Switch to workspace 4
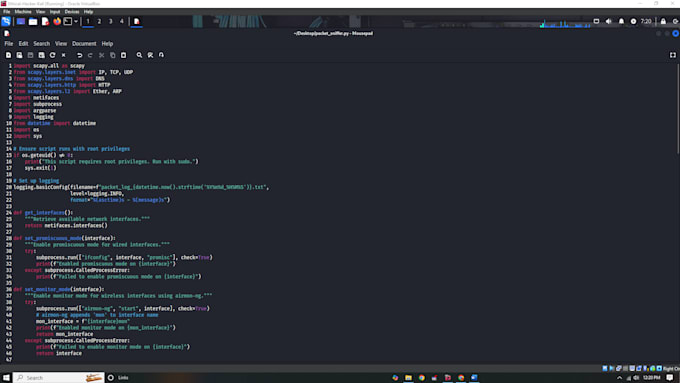This screenshot has height=383, width=680. point(121,21)
